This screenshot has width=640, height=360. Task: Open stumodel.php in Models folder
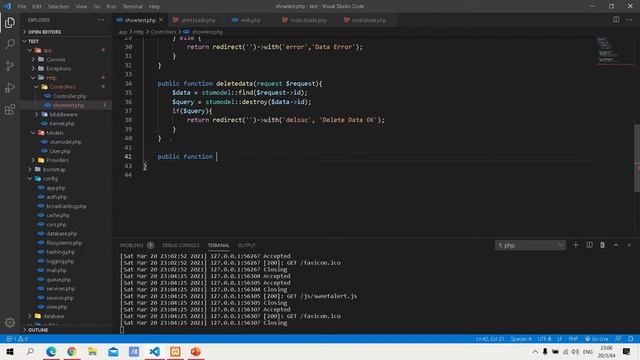[66, 142]
